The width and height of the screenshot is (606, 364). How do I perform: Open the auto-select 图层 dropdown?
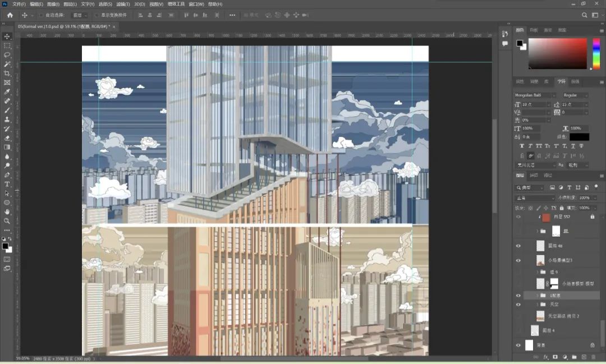[x=80, y=15]
